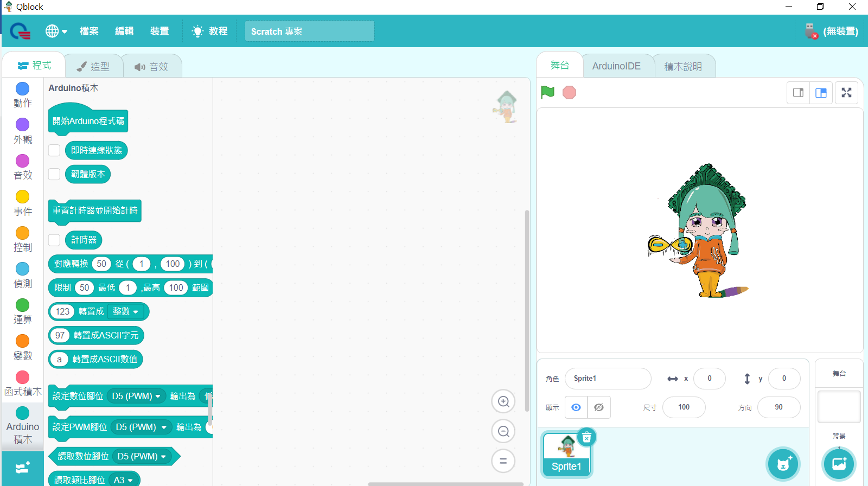Click the green flag to run
Screen dimensions: 868x486
click(x=547, y=93)
